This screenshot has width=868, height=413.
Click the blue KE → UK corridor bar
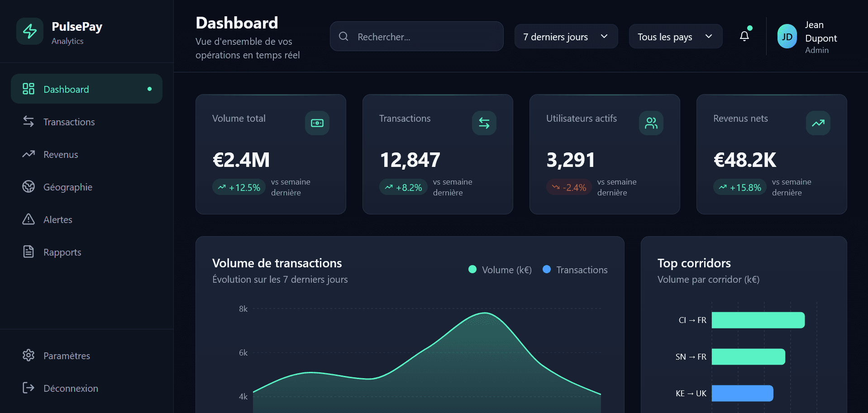[743, 393]
